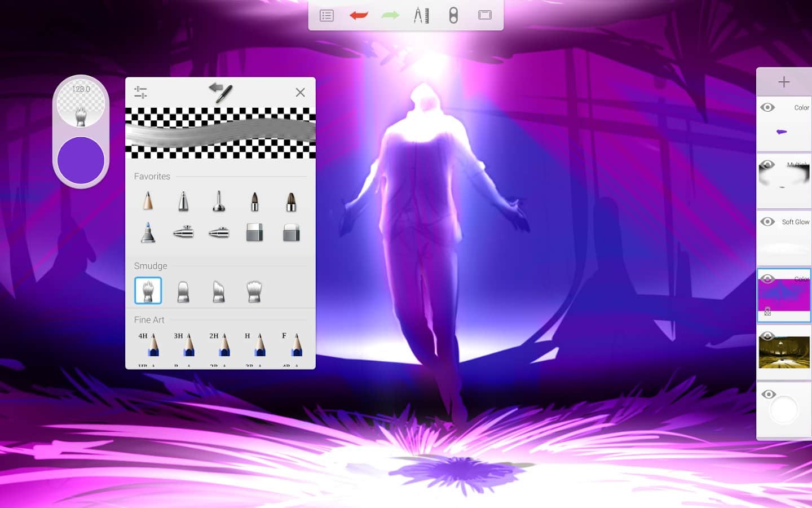Select the fan-shaped fourth Smudge brush
812x508 pixels.
coord(254,291)
